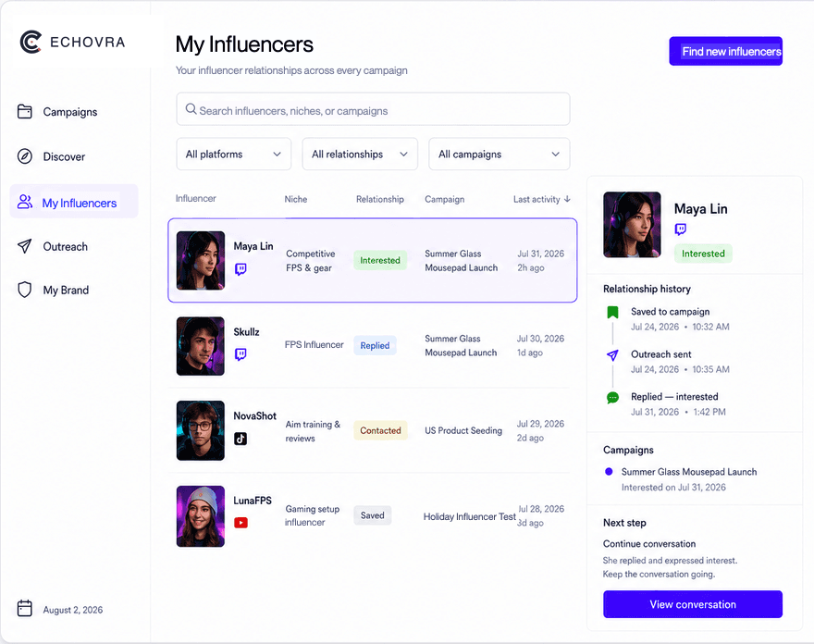The image size is (814, 644).
Task: Click the calendar icon beside August 2, 2026
Action: [x=24, y=608]
